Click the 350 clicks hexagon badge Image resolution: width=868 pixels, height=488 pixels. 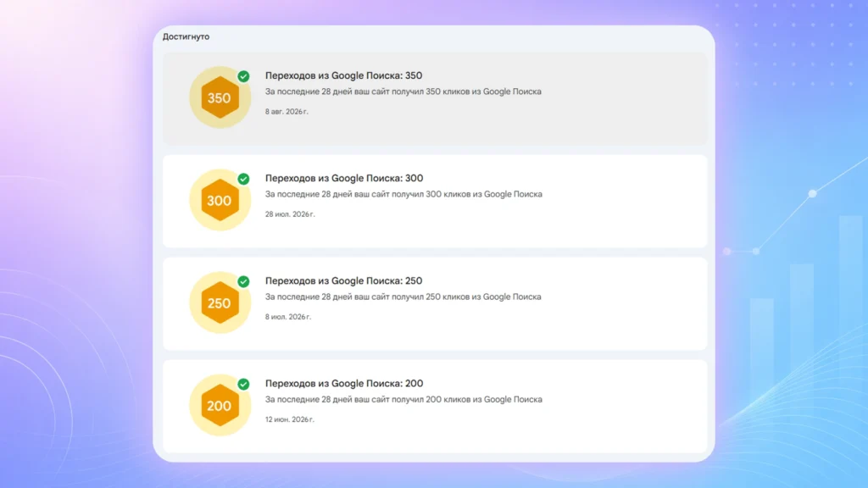[220, 98]
